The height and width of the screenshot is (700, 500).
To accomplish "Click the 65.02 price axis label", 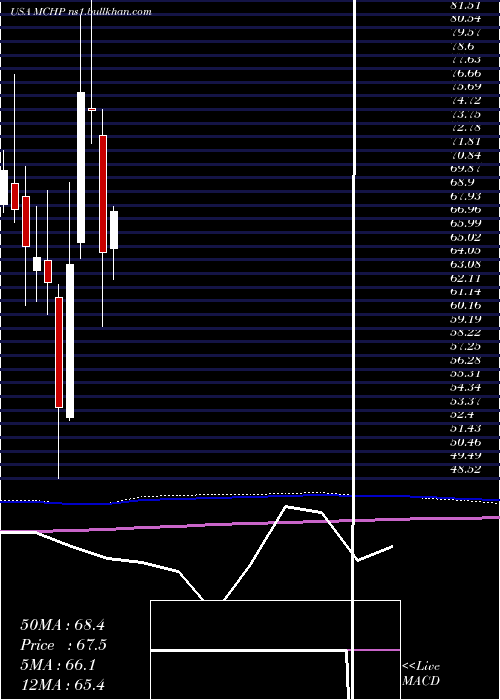I will pyautogui.click(x=465, y=237).
